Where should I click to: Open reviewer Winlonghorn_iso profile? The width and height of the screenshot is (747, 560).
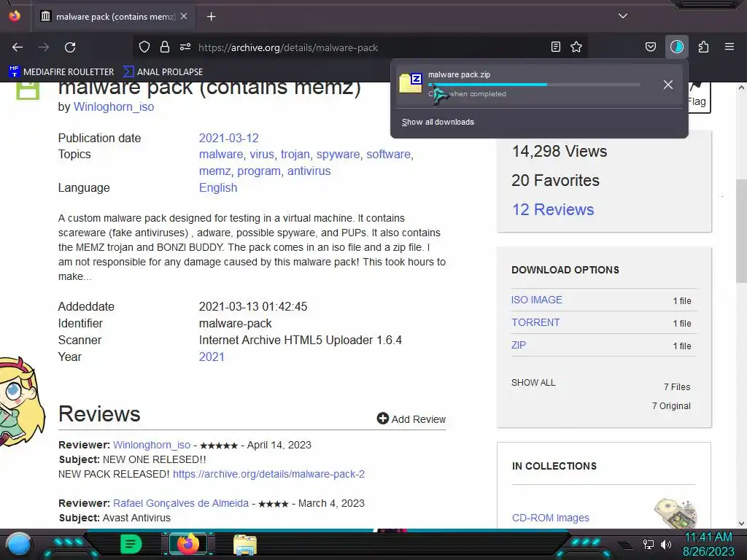tap(152, 445)
